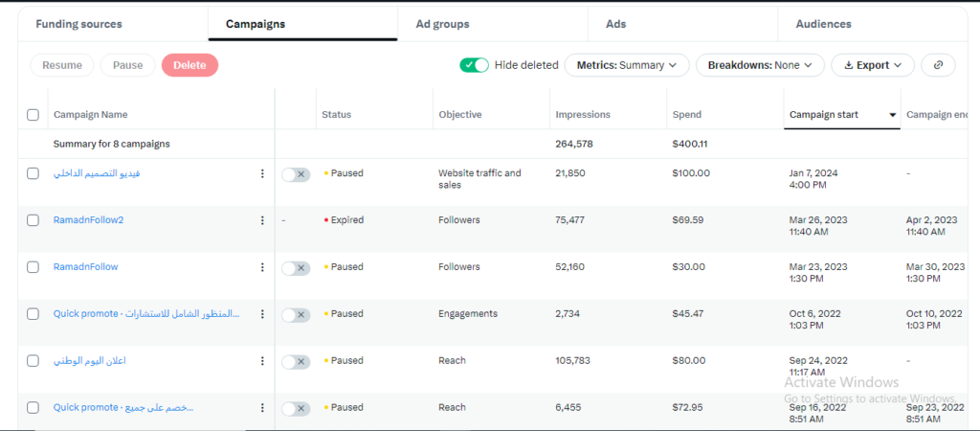This screenshot has height=431, width=980.
Task: Open three-dot menu for اعلان اليوم الوطني
Action: coord(262,361)
